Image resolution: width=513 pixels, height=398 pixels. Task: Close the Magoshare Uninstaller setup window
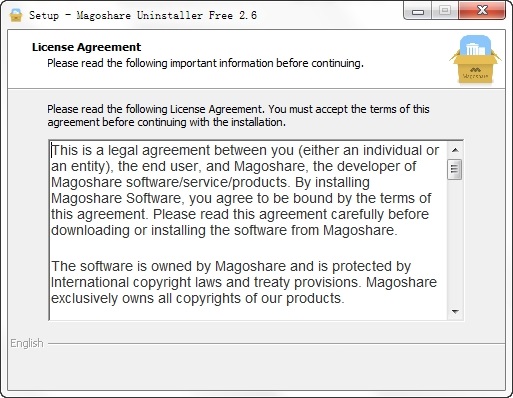[x=482, y=11]
